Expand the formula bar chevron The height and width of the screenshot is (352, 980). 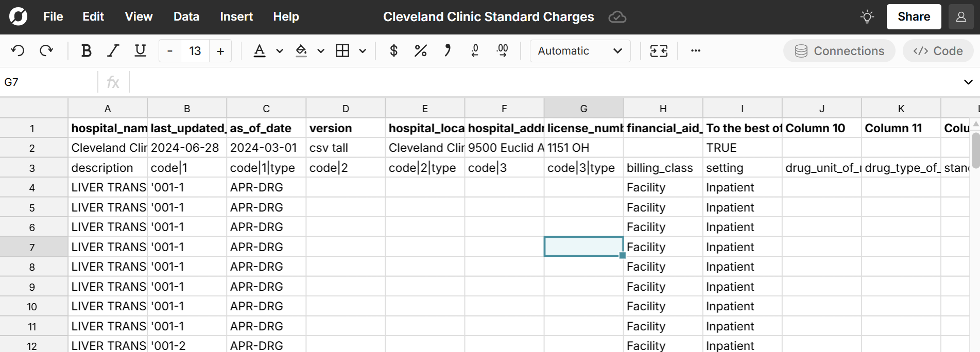[968, 82]
